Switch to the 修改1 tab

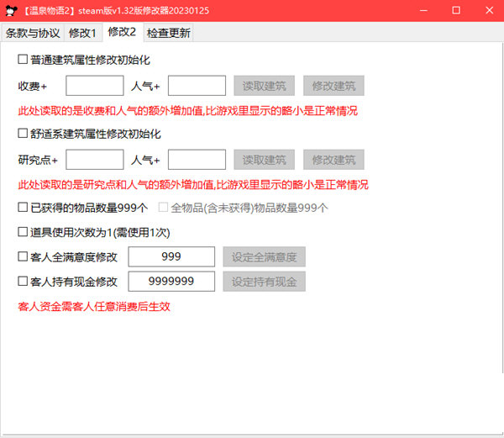click(83, 33)
